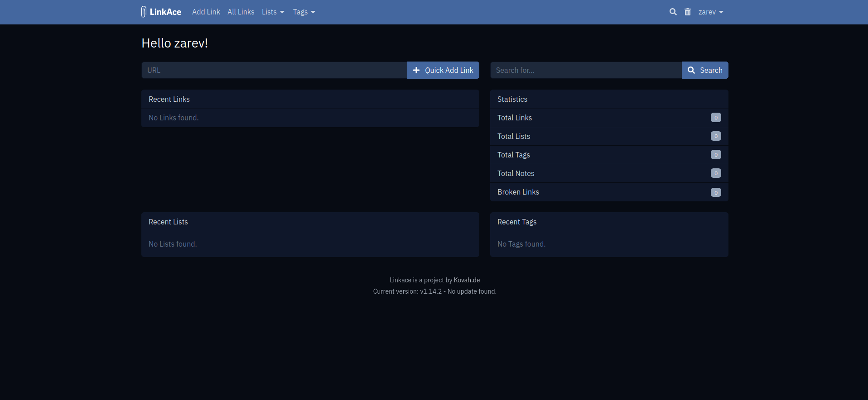
Task: Click the 'Hello zarev!' heading
Action: point(175,43)
